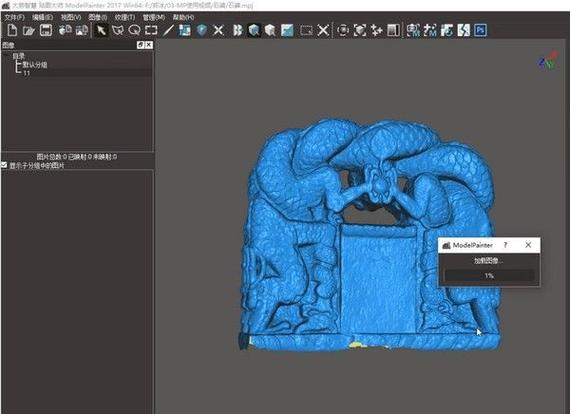Activate the rectangle selection tool
This screenshot has height=414, width=570.
point(151,30)
